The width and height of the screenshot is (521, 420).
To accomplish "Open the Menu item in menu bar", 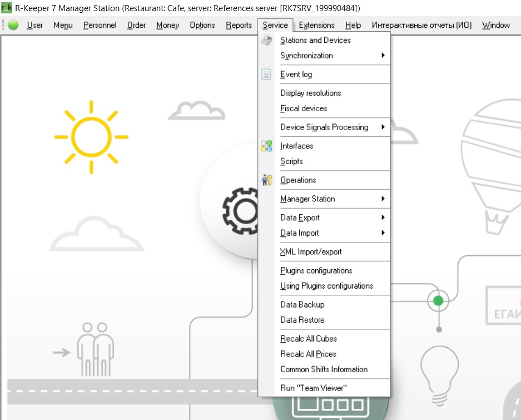I will coord(63,25).
